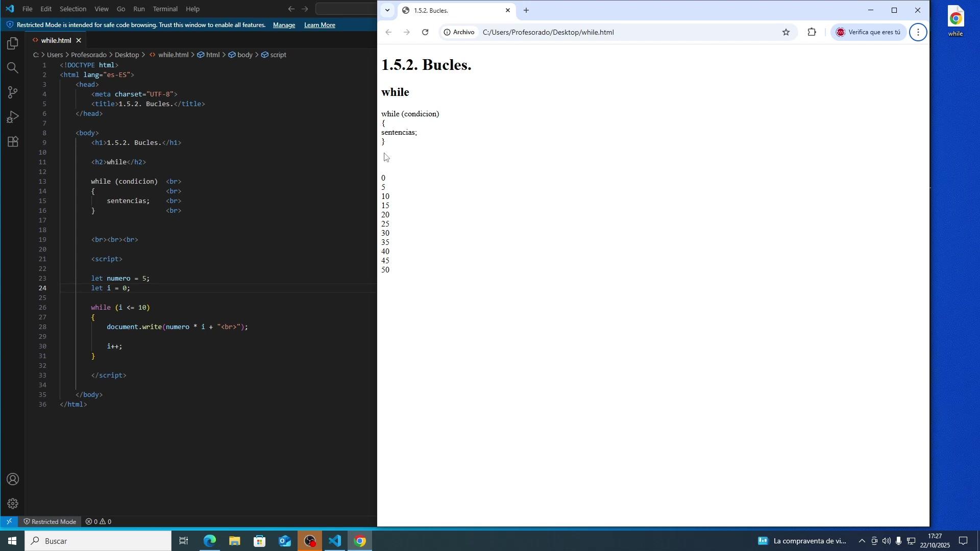This screenshot has height=551, width=980.
Task: Open the while shortcut on the desktop
Action: pos(955,21)
